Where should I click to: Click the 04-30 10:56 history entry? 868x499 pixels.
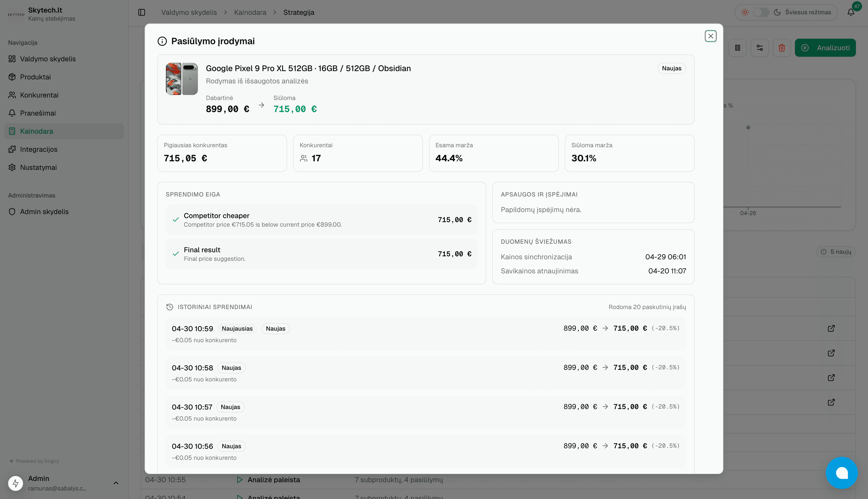click(x=425, y=451)
